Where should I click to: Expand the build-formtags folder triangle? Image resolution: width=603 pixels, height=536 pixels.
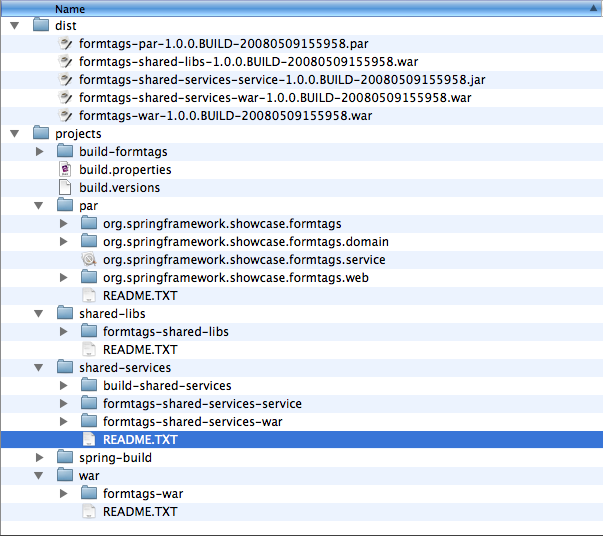point(39,151)
